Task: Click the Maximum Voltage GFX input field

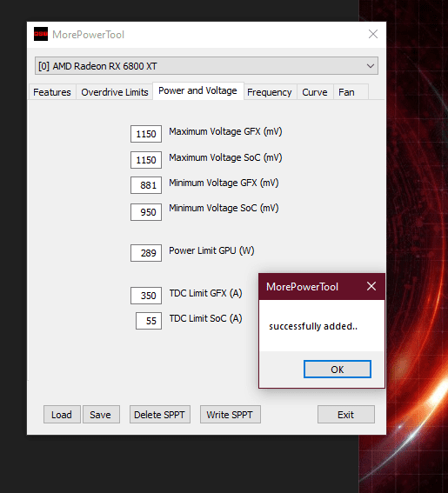Action: [x=146, y=134]
